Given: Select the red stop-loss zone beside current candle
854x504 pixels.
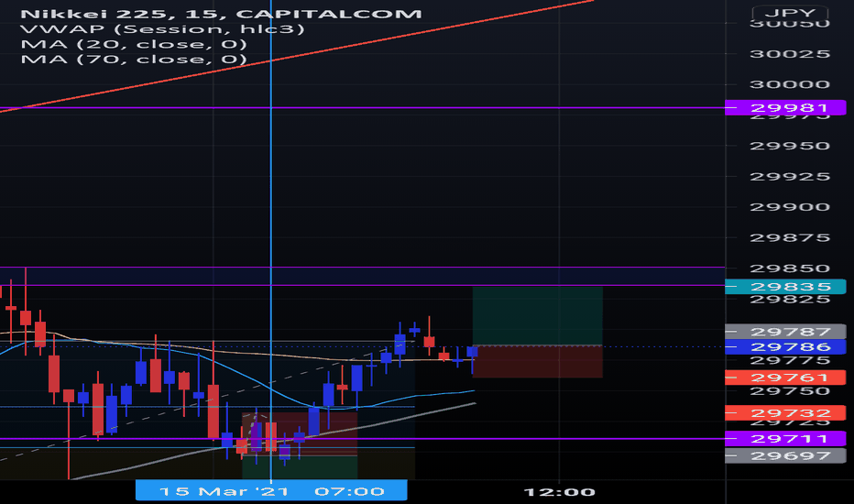Looking at the screenshot, I should click(x=538, y=362).
